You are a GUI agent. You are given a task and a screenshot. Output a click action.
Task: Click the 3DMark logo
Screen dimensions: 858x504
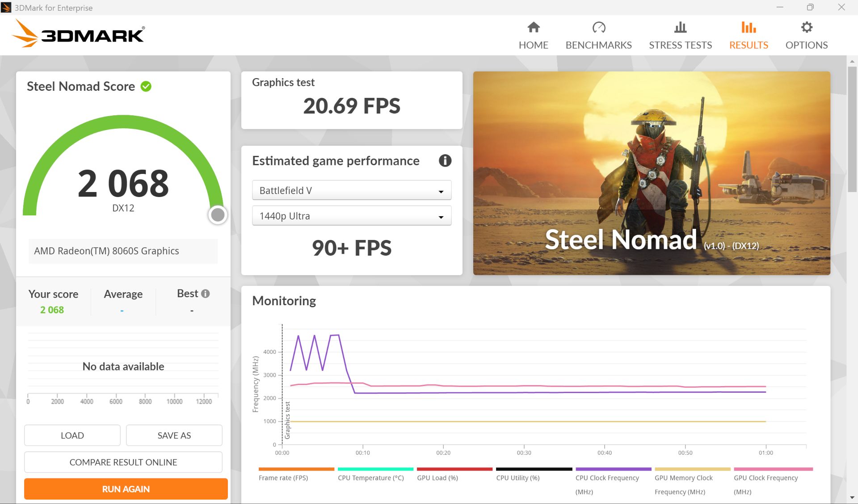(79, 34)
